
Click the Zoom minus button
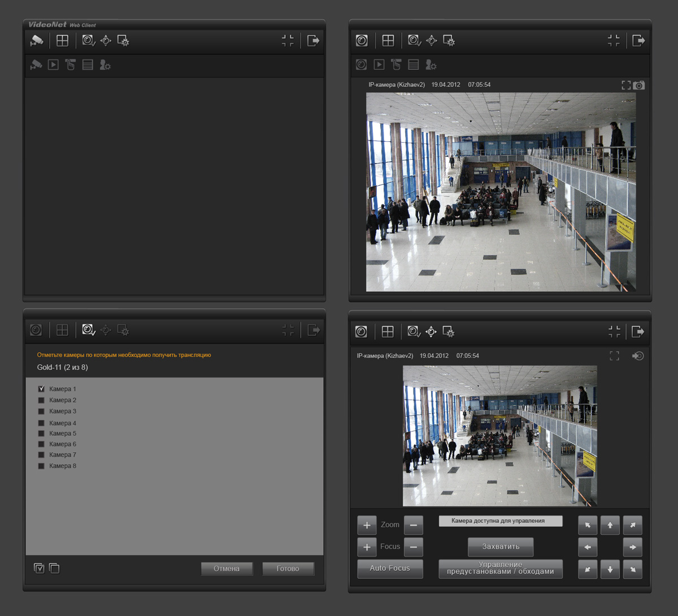(414, 525)
